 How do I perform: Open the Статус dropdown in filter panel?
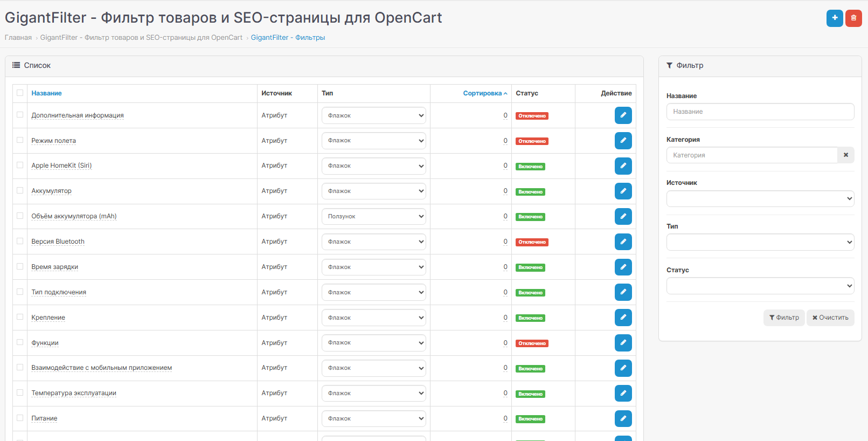760,286
